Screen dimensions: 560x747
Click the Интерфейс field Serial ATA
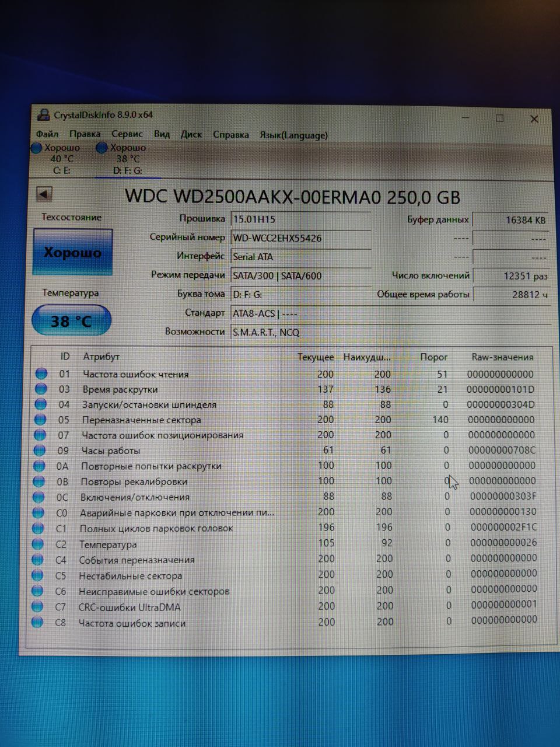[301, 257]
